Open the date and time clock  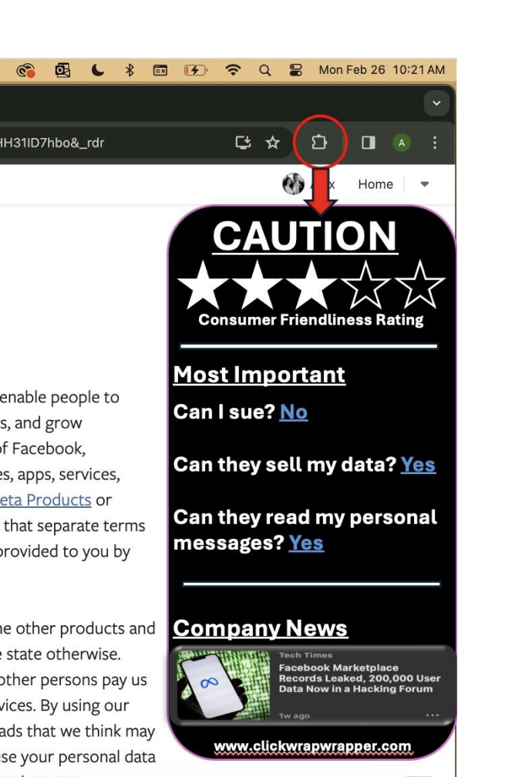tap(382, 70)
